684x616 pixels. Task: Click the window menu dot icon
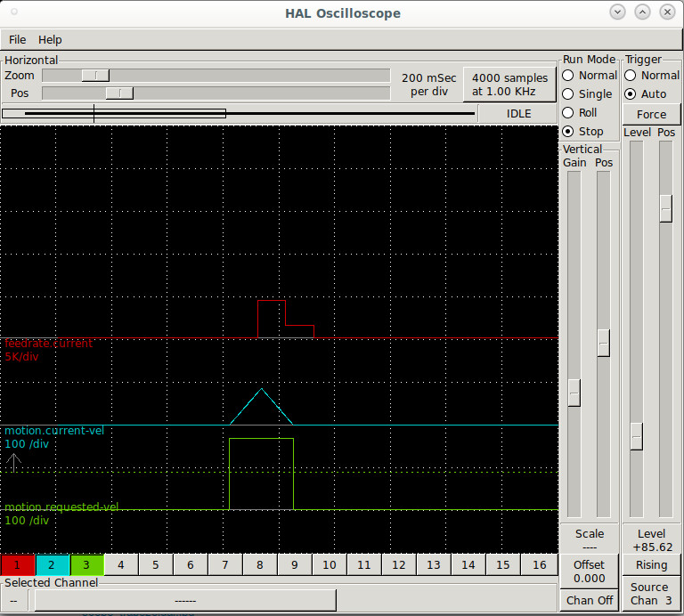pos(14,12)
